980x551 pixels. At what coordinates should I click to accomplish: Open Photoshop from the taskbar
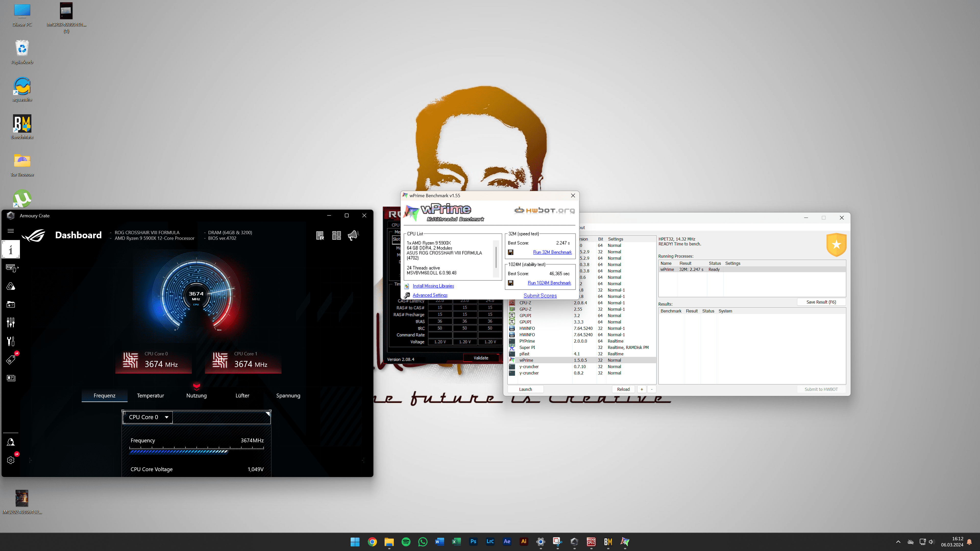click(x=473, y=542)
